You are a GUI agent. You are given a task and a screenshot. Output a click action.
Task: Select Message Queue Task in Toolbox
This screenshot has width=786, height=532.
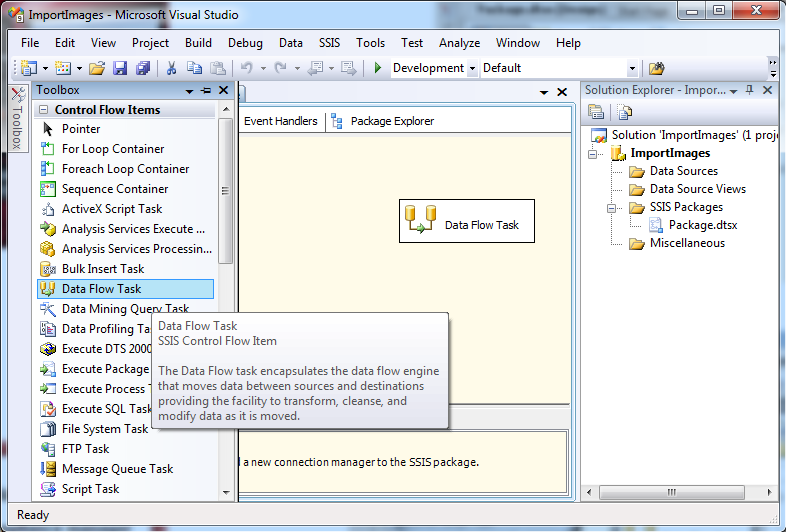coord(125,469)
